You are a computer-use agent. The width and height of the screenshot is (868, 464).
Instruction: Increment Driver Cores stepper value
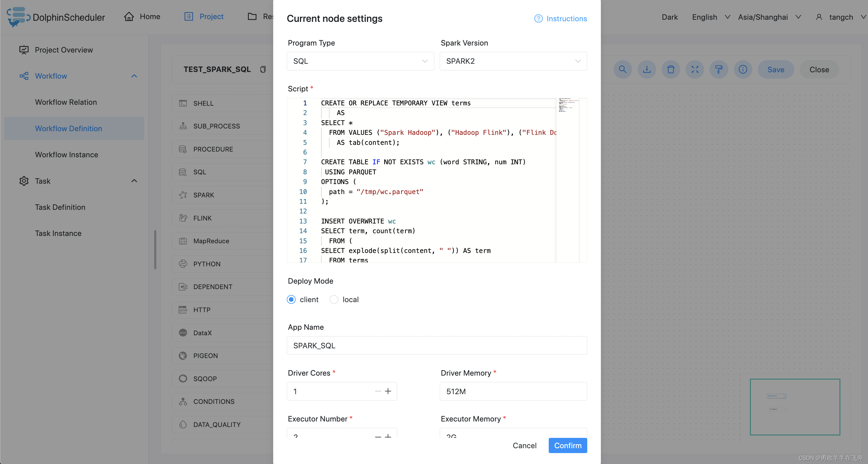point(388,392)
